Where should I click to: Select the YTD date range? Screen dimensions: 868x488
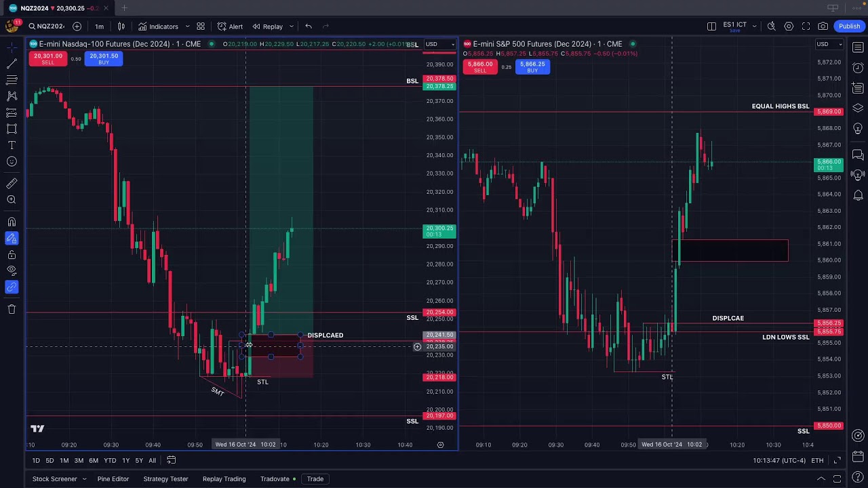click(x=110, y=460)
